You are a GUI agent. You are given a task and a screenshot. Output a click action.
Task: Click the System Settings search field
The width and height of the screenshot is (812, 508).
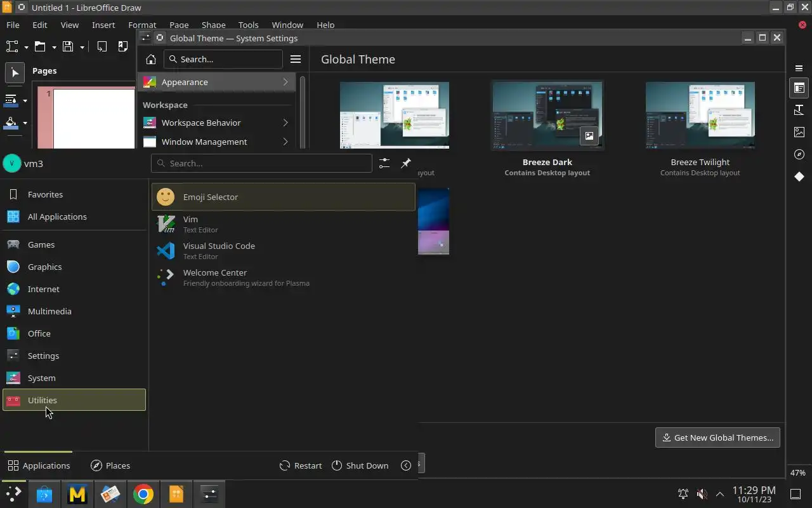tap(223, 59)
